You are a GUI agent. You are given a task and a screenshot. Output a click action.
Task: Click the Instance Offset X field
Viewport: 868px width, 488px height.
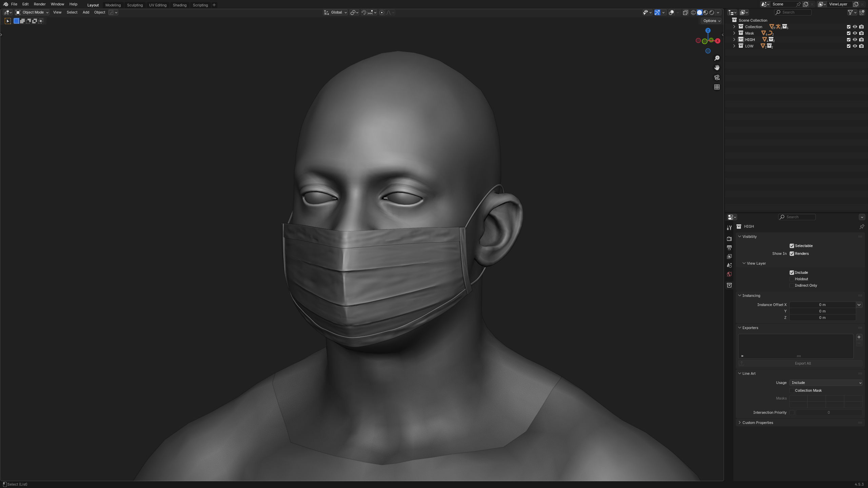point(822,305)
